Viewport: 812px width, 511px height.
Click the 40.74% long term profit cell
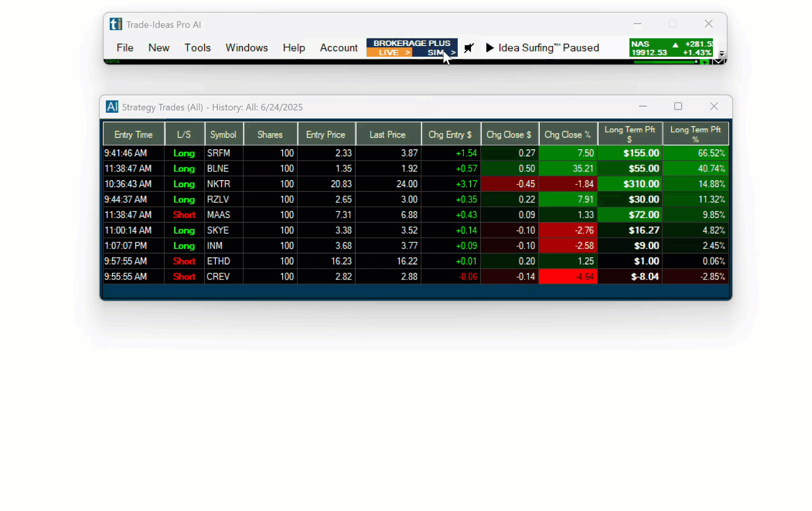[x=695, y=168]
